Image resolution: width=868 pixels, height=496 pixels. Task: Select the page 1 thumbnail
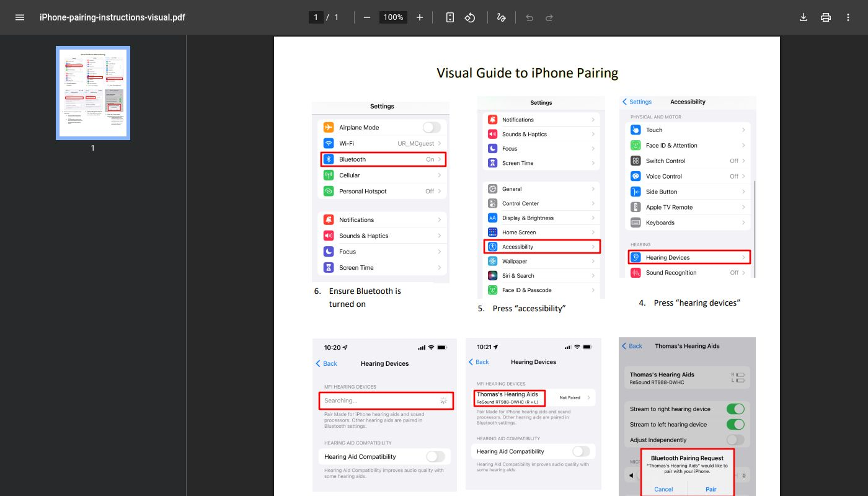tap(93, 93)
